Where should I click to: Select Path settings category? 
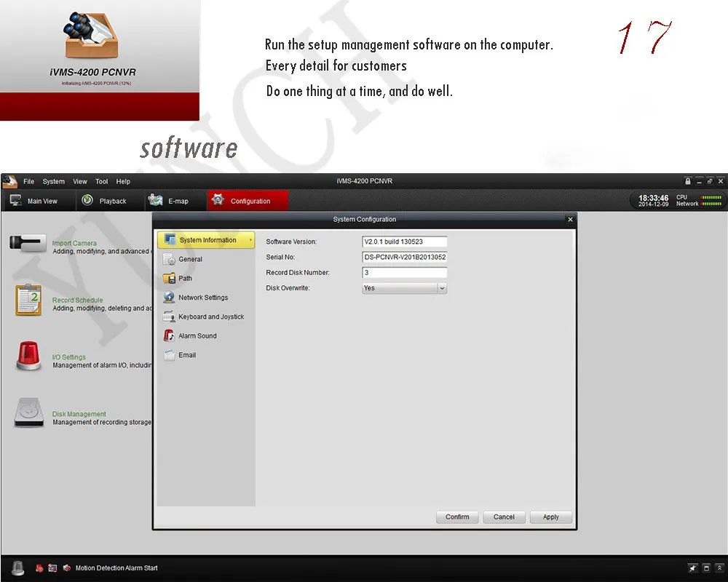(x=206, y=279)
